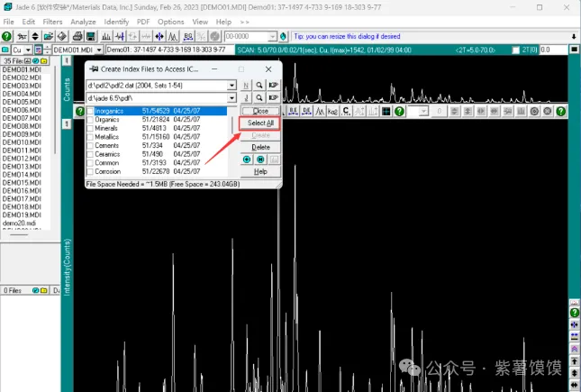581x392 pixels.
Task: Check the Inorganics checkbox
Action: click(x=90, y=112)
